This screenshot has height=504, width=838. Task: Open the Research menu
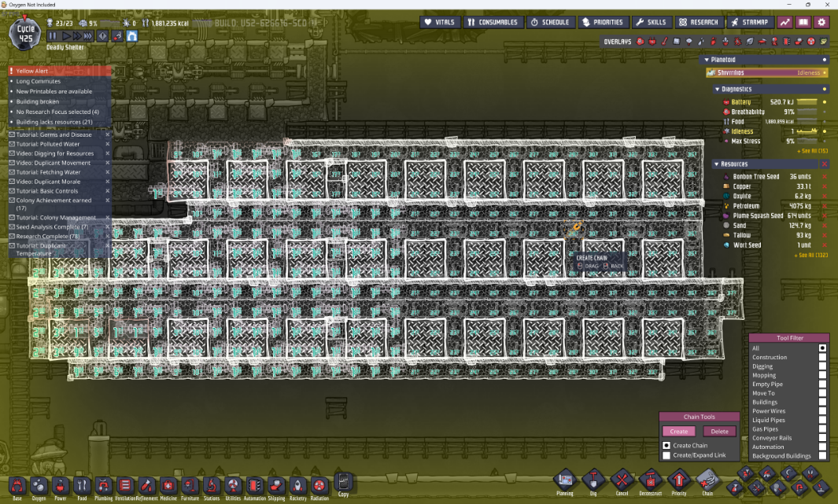coord(699,22)
